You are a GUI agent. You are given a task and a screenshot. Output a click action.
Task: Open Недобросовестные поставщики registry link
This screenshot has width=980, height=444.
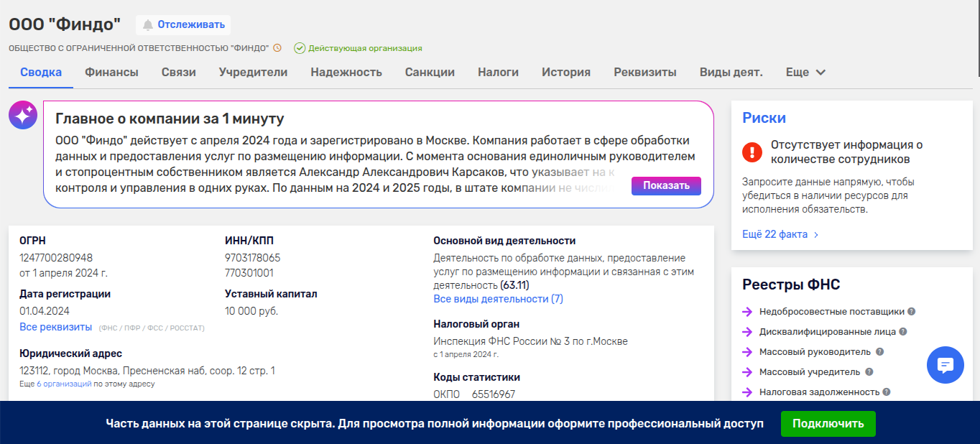(x=832, y=312)
